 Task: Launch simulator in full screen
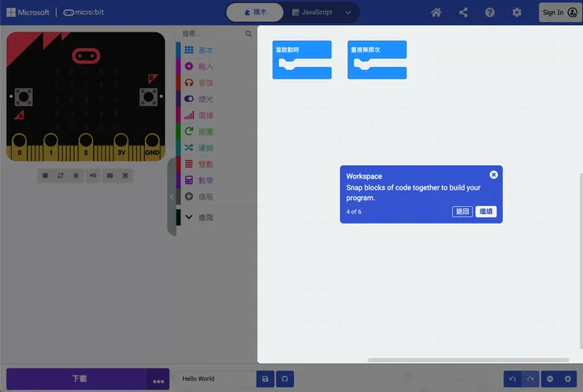click(x=125, y=176)
